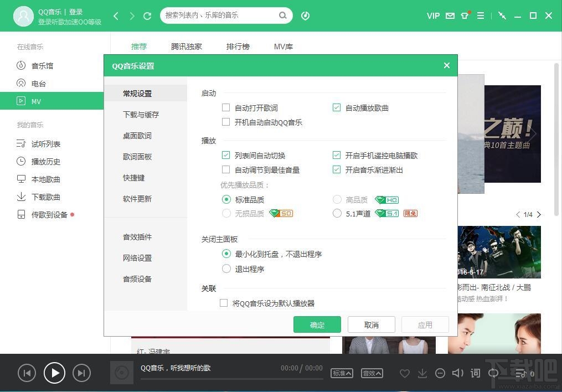Disable 自动播放歌曲 checkbox

point(337,107)
